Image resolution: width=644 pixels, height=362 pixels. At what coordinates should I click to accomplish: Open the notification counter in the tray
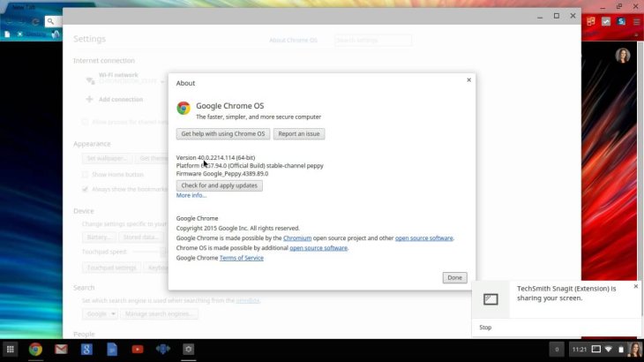(557, 350)
